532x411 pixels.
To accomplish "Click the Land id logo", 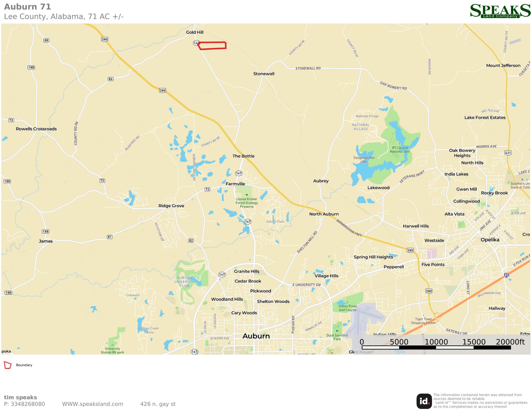I will (424, 401).
